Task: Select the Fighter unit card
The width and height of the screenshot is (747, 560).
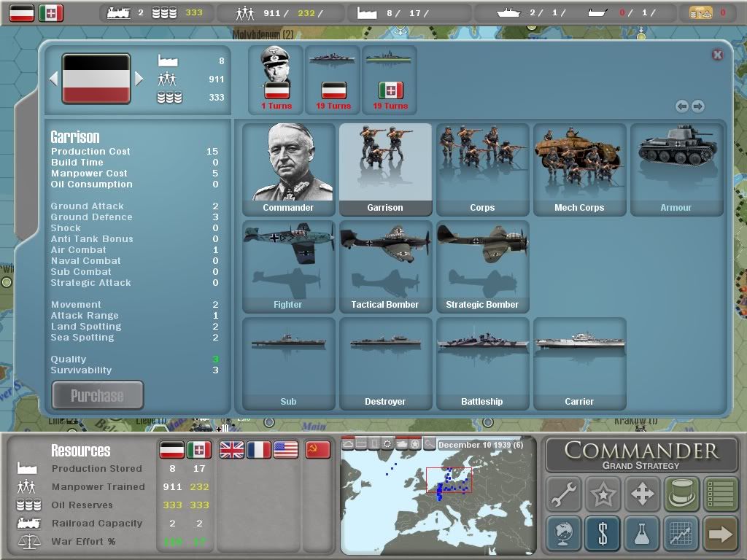Action: pyautogui.click(x=288, y=267)
